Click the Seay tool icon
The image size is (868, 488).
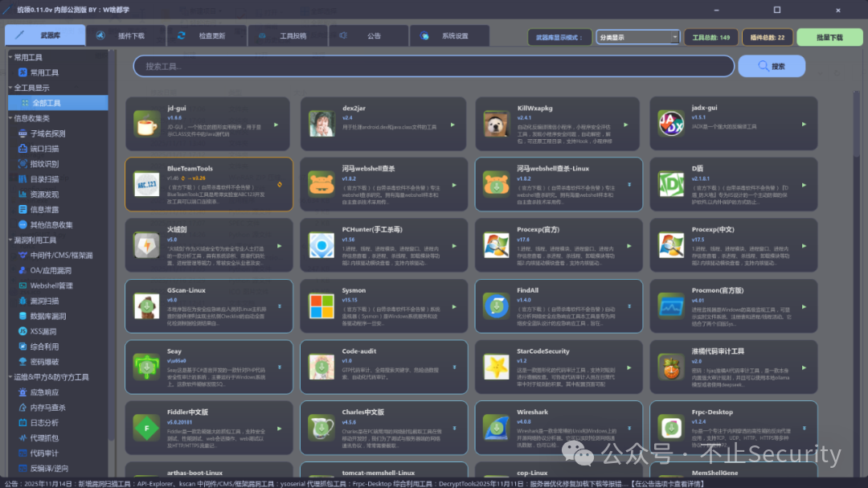(x=147, y=367)
